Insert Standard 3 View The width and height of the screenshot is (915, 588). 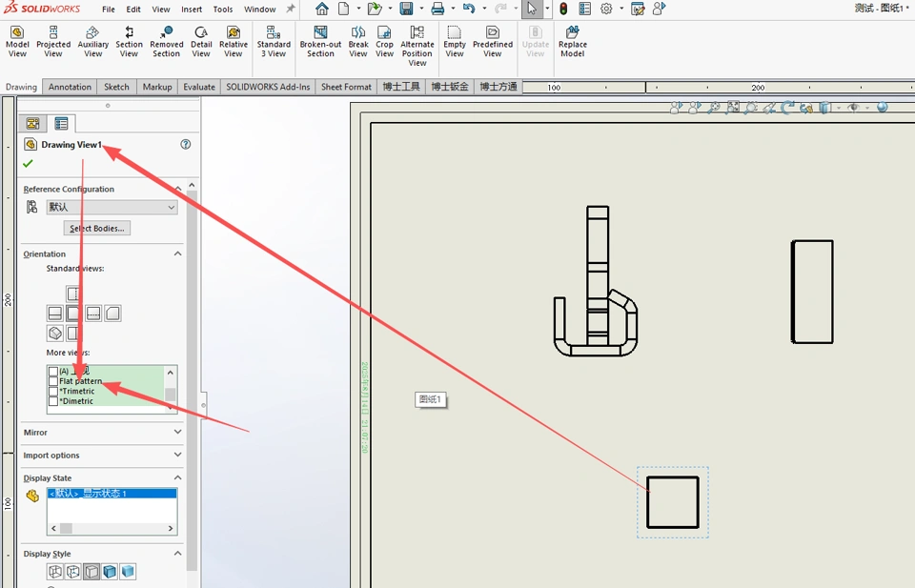(x=274, y=41)
